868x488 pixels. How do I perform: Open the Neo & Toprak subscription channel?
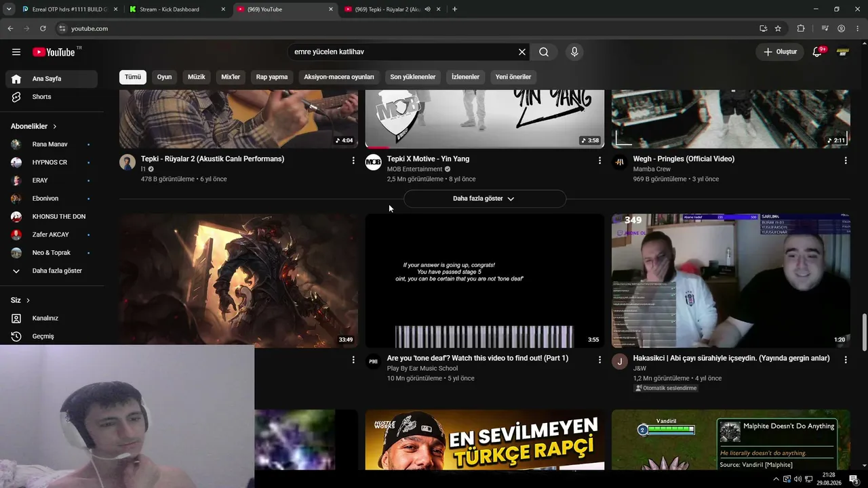[52, 253]
